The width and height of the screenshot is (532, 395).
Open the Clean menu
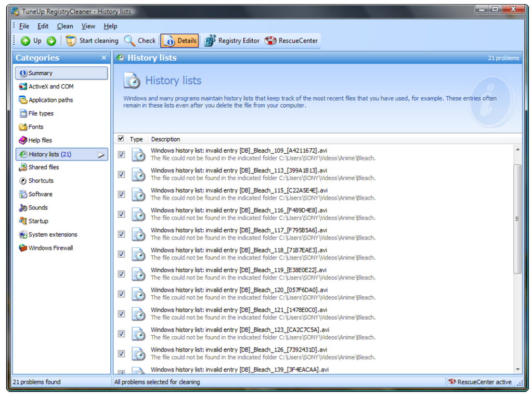point(65,26)
